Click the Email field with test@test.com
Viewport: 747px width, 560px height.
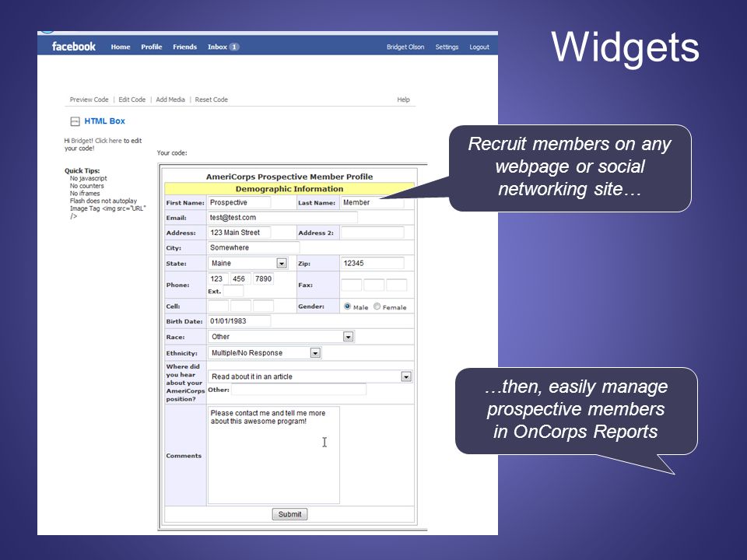click(282, 218)
